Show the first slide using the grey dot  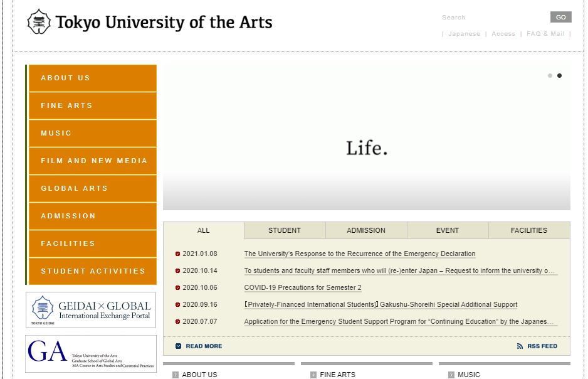[x=550, y=75]
